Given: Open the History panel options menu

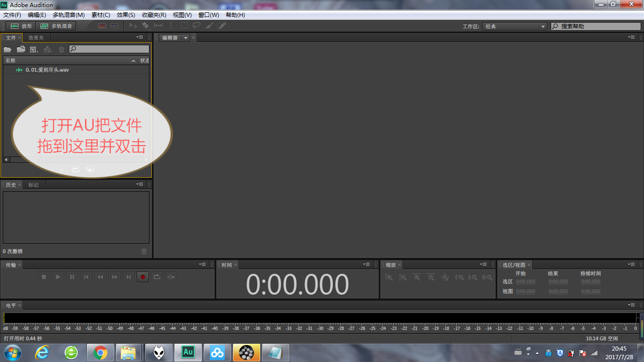Looking at the screenshot, I should (140, 184).
